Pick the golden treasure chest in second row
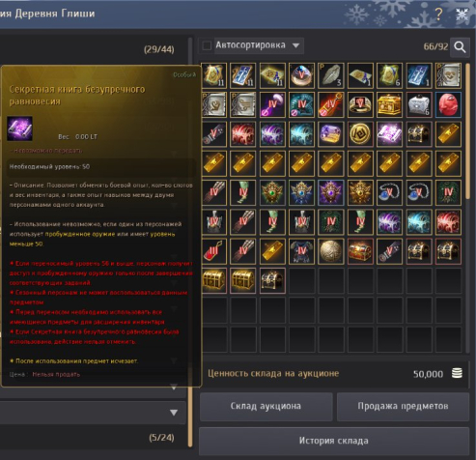 (389, 104)
